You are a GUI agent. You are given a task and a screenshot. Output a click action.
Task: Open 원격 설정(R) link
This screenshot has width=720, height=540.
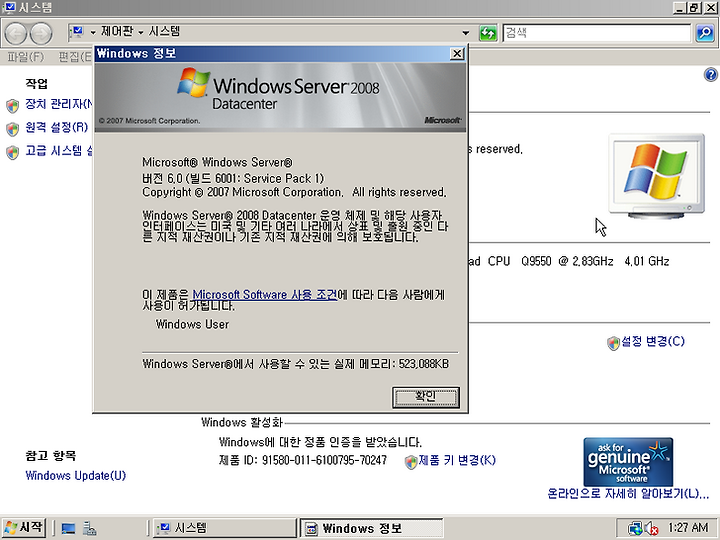click(56, 127)
